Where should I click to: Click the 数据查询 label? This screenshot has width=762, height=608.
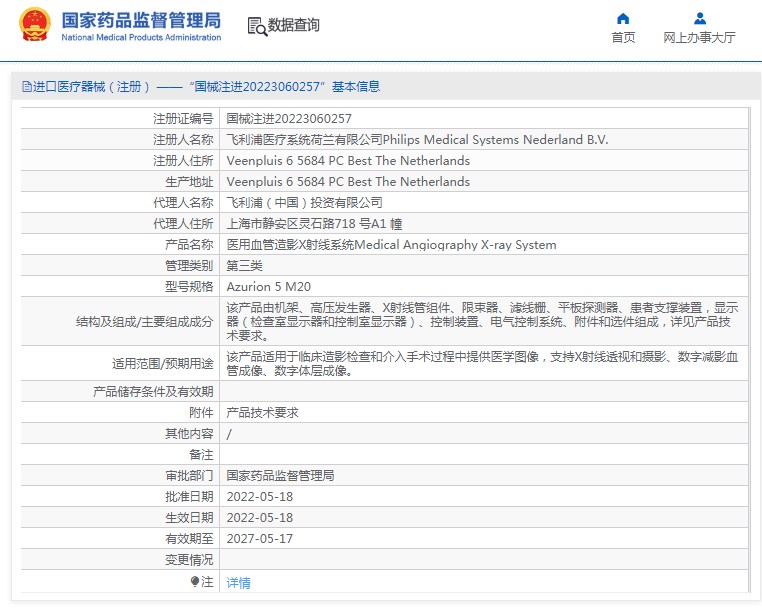pos(294,25)
